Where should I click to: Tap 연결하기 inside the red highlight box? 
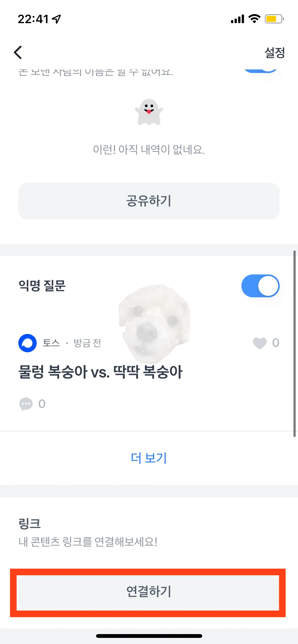point(149,590)
